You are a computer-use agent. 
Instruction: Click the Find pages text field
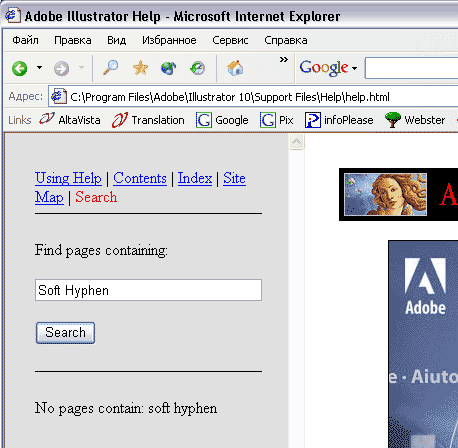pos(148,290)
